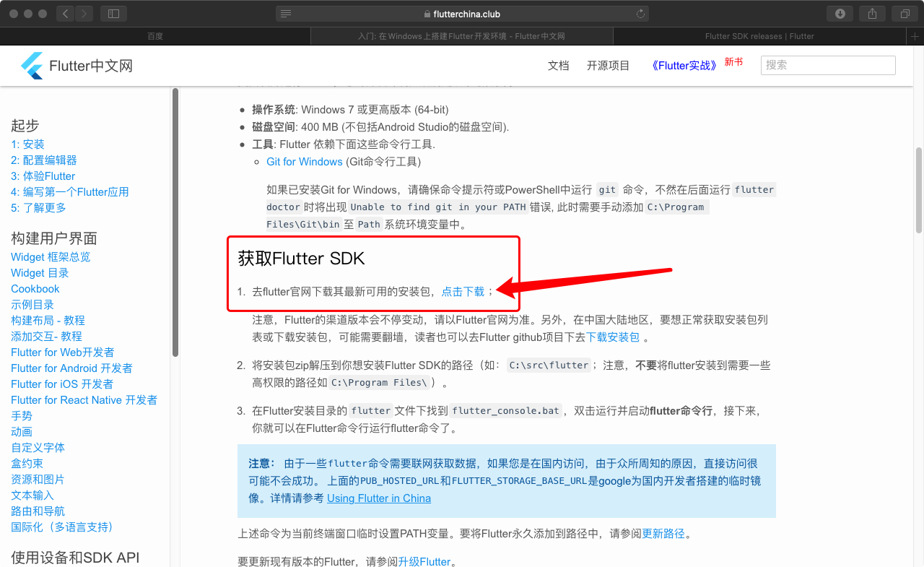Click the 构建用户界面 sidebar heading
This screenshot has width=924, height=567.
[x=54, y=238]
